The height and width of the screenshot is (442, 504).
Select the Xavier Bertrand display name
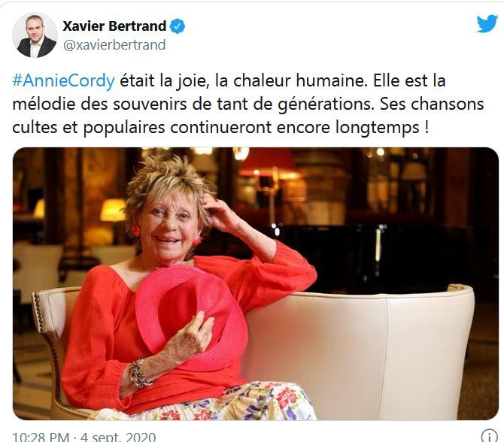(x=114, y=26)
